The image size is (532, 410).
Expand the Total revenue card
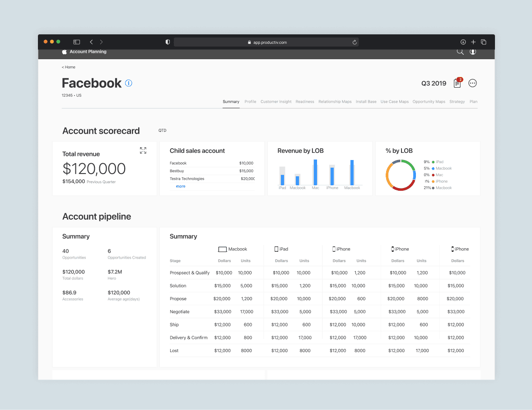click(x=143, y=151)
